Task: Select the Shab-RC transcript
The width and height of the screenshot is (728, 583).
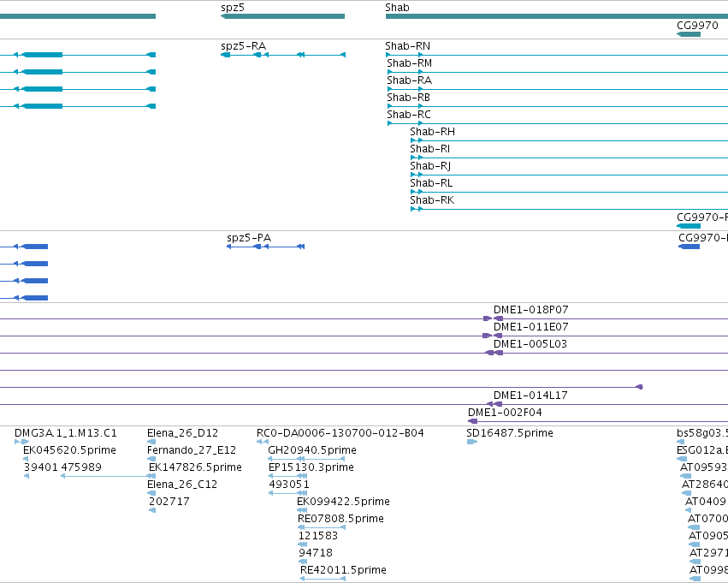Action: click(409, 115)
